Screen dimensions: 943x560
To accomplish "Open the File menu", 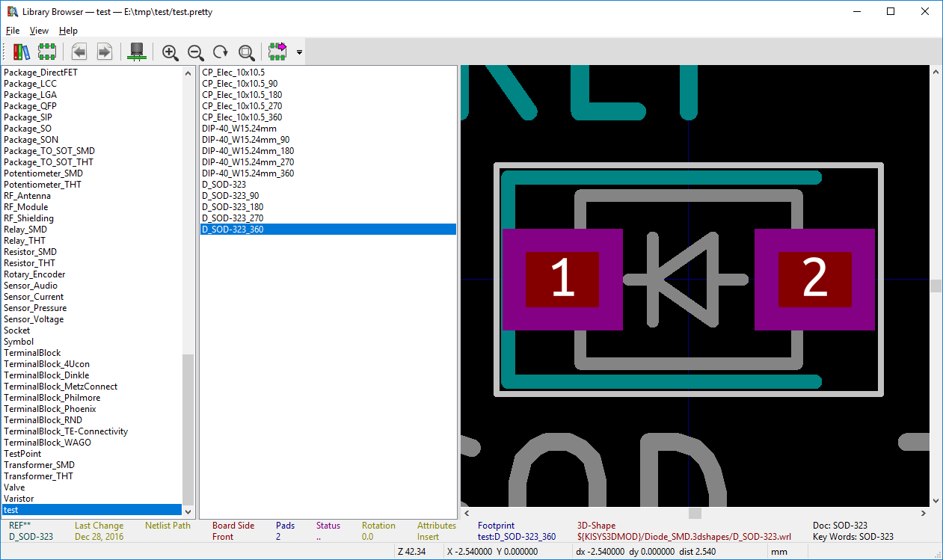I will tap(13, 31).
